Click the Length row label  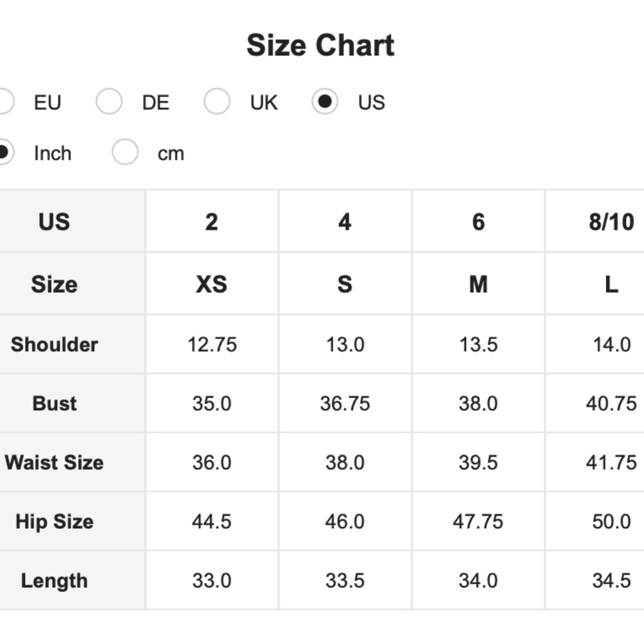tap(54, 581)
